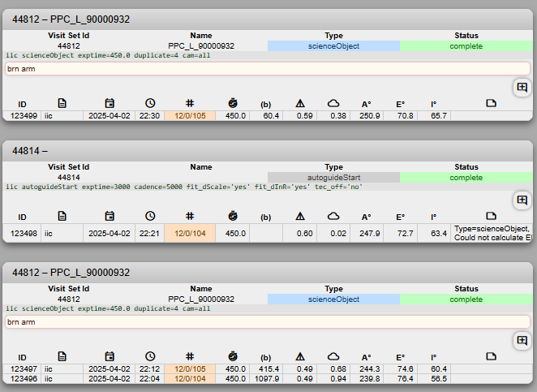Click add-note icon above exposure 123499 row
The width and height of the screenshot is (537, 392).
(522, 87)
